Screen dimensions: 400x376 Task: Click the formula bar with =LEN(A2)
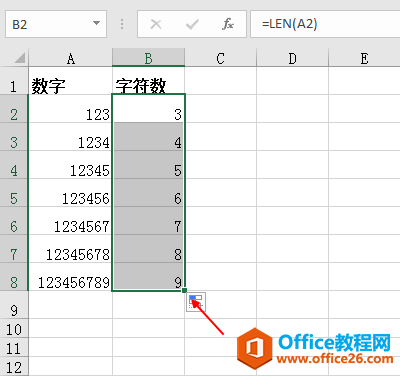point(325,24)
